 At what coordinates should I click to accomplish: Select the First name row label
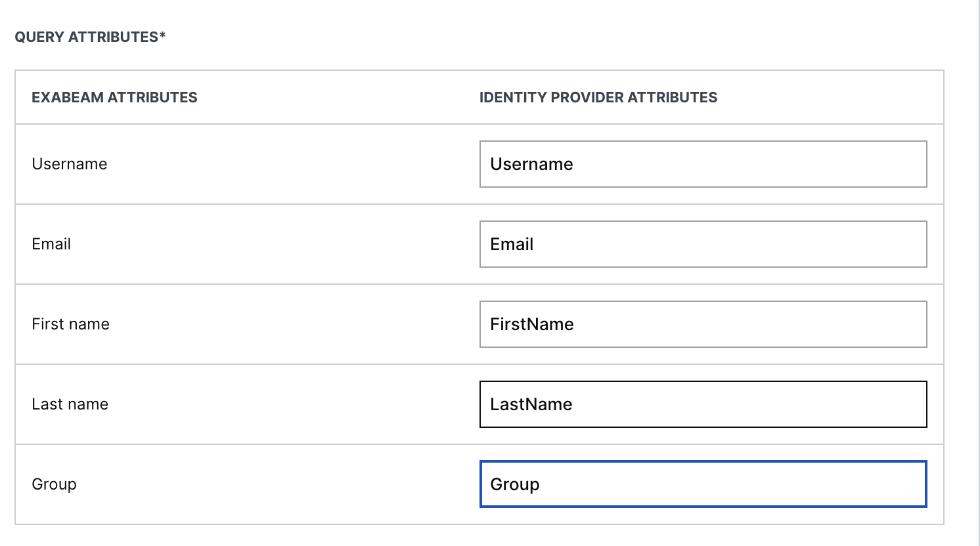coord(70,324)
